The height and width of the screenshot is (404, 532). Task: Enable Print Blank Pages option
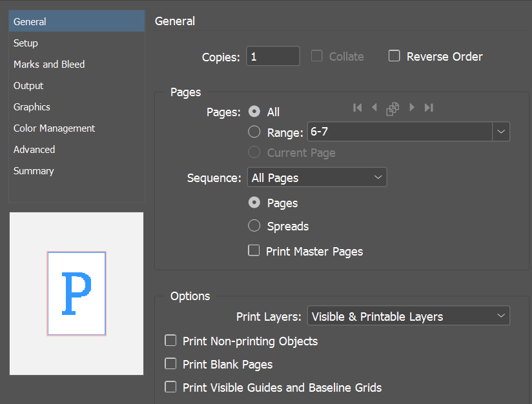point(170,363)
